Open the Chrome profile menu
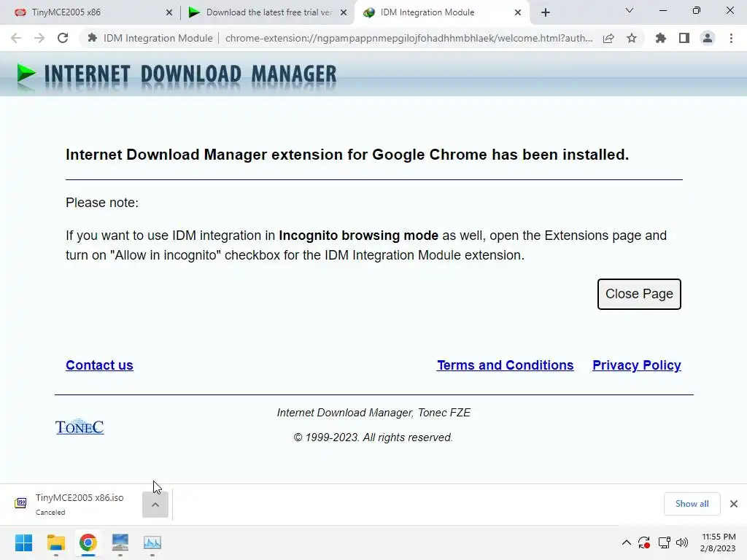The image size is (747, 560). pos(708,38)
